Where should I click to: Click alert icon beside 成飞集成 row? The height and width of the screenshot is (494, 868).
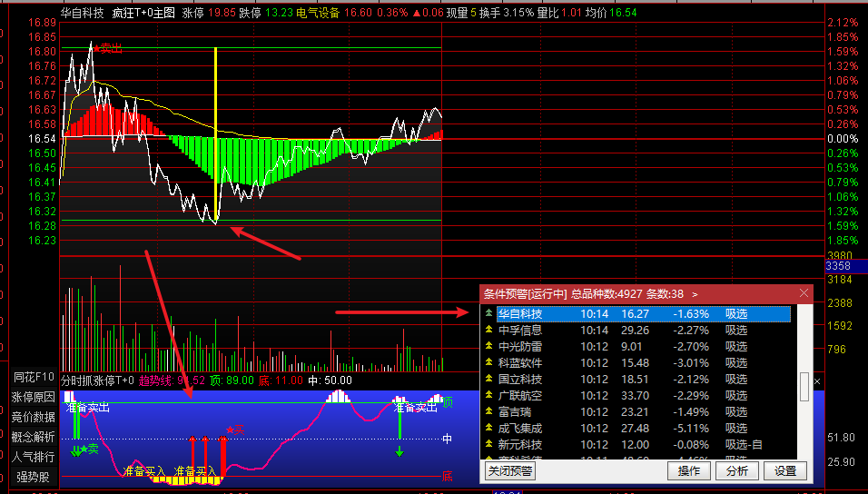tap(488, 428)
